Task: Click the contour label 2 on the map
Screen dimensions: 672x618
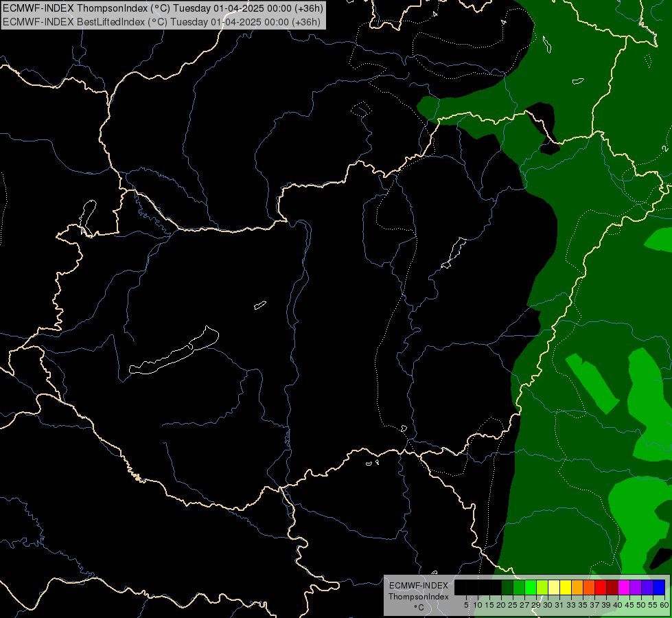Action: (664, 149)
